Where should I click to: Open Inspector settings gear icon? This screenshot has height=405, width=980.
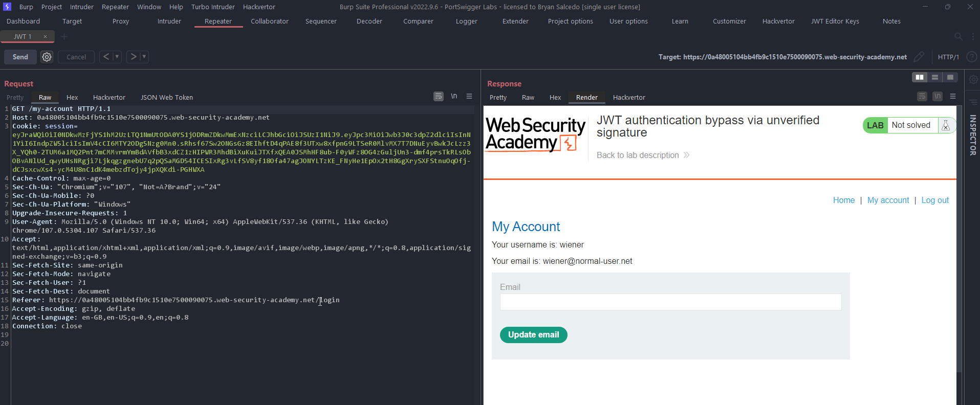[973, 80]
